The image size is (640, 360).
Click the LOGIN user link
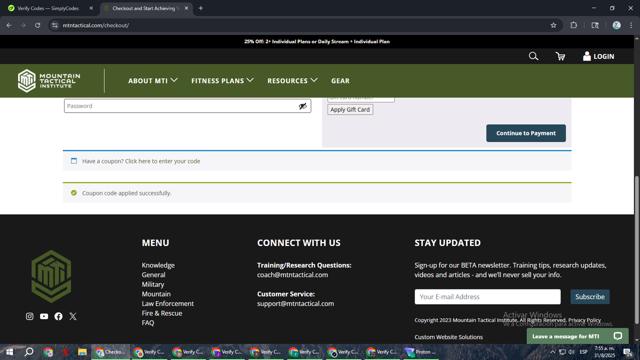pos(598,56)
